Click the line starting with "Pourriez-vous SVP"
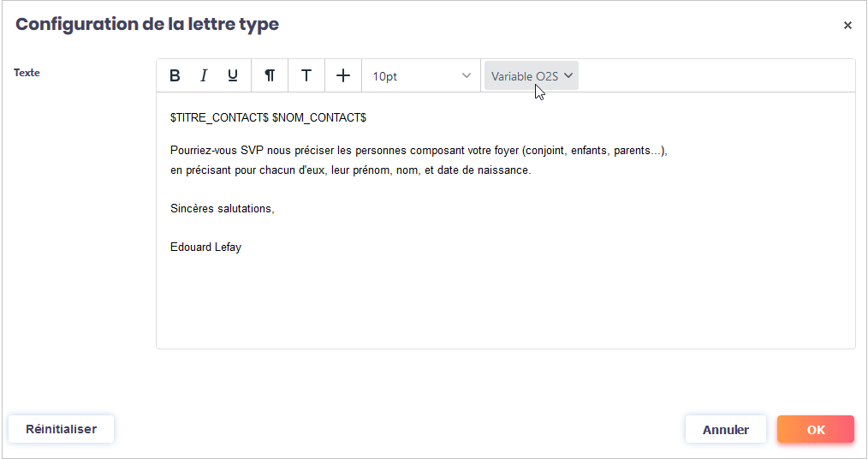Viewport: 868px width, 459px height. (418, 151)
